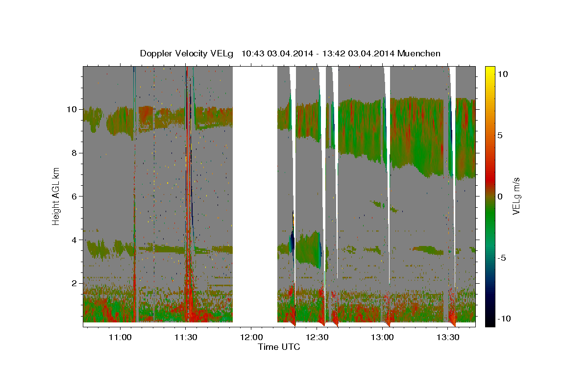
Task: Click the colorbar tick label 10
Action: 502,73
